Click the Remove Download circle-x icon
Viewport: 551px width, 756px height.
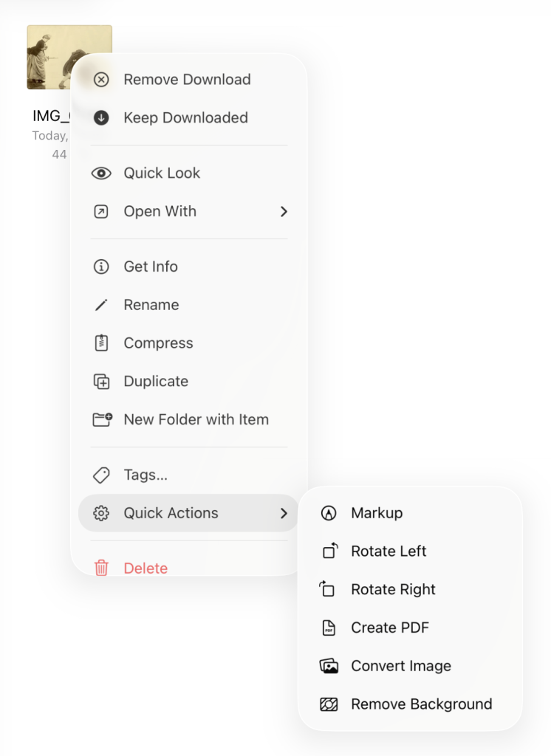(101, 80)
